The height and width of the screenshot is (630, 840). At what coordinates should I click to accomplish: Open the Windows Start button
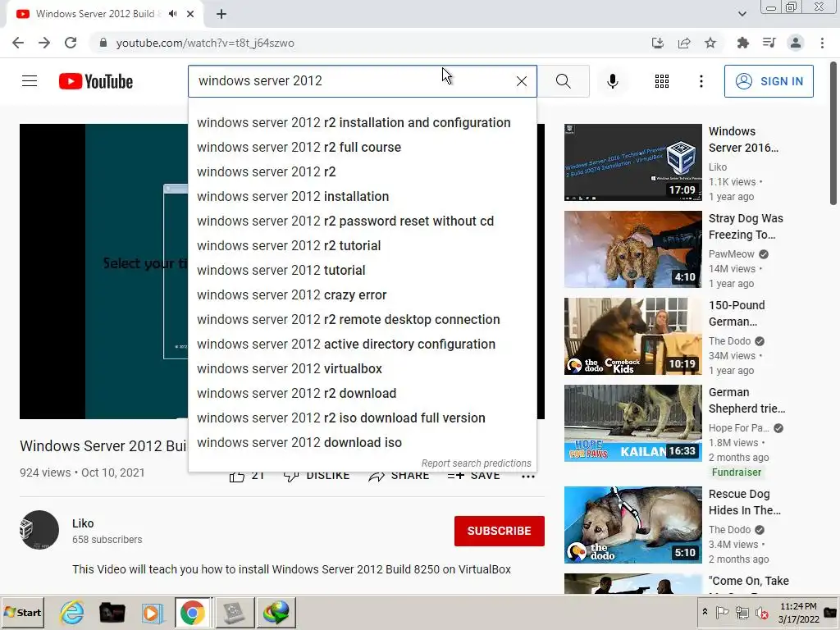(22, 612)
